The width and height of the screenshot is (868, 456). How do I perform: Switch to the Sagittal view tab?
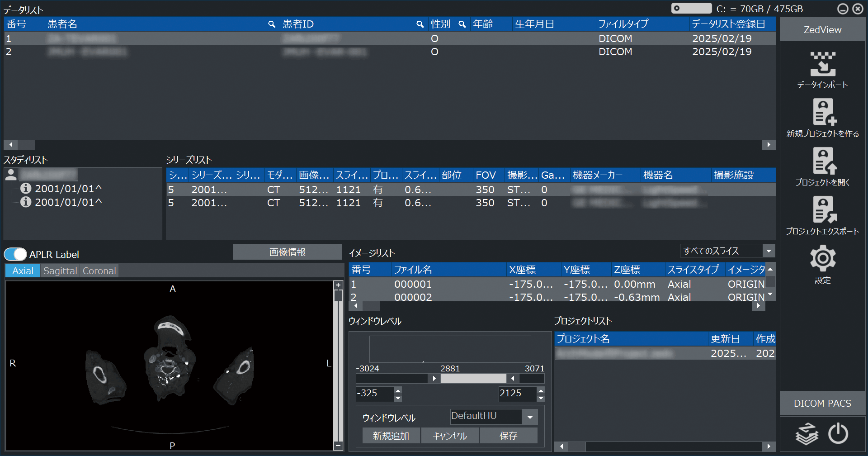coord(60,271)
